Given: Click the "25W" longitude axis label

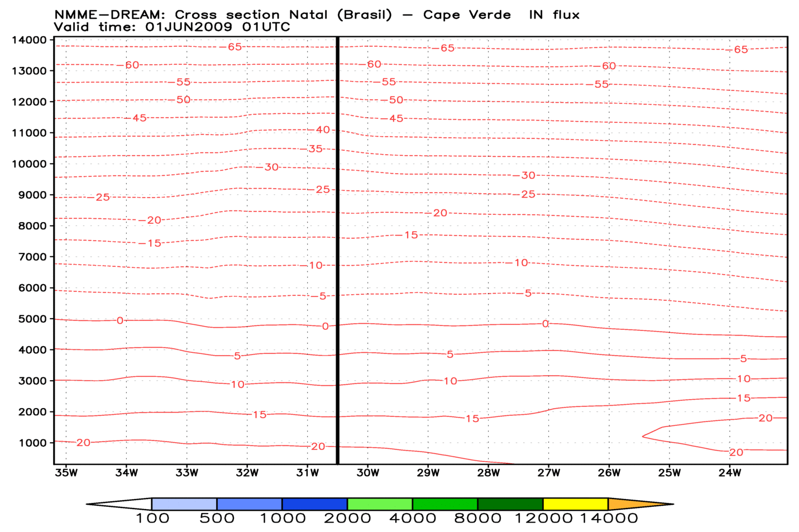Looking at the screenshot, I should (x=669, y=473).
